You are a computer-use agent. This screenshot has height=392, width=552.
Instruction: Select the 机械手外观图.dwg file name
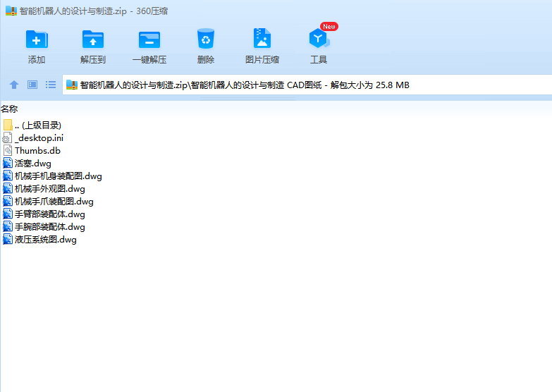pyautogui.click(x=50, y=188)
